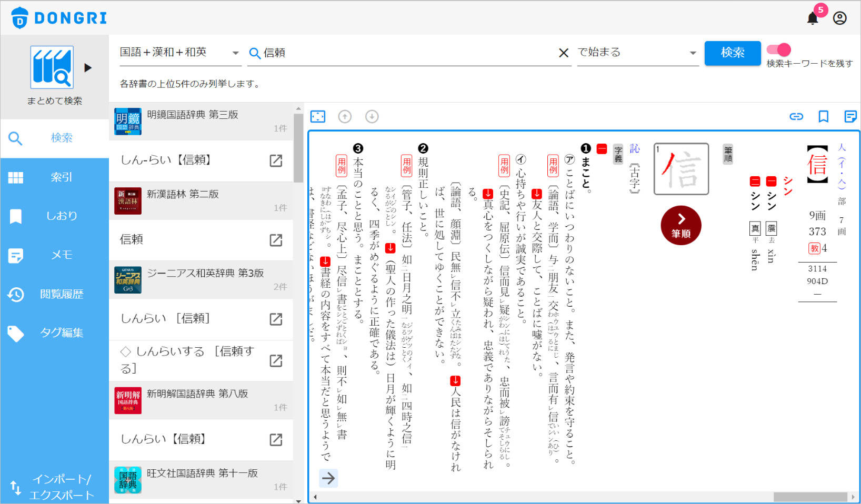Open the メモ sidebar item
Image resolution: width=861 pixels, height=504 pixels.
pyautogui.click(x=55, y=255)
